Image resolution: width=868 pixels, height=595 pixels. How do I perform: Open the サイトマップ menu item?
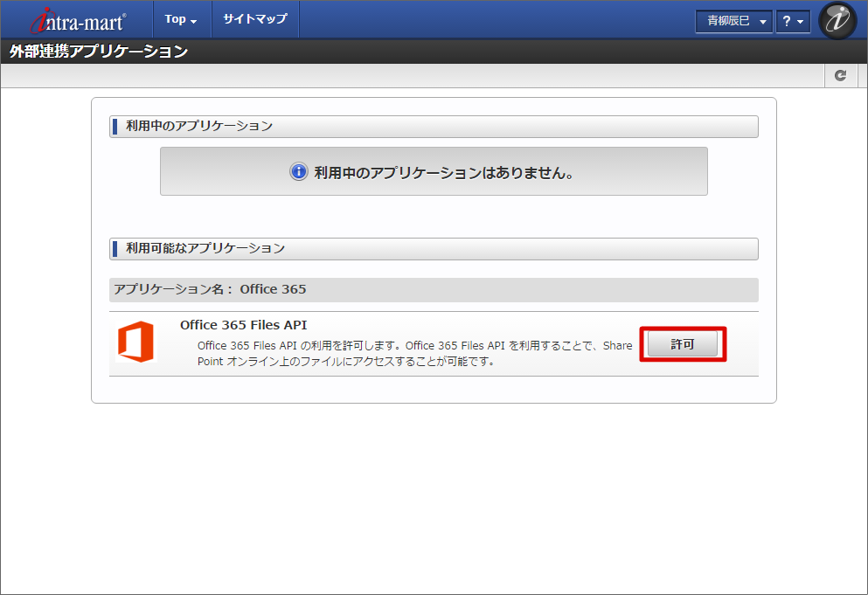(x=255, y=19)
